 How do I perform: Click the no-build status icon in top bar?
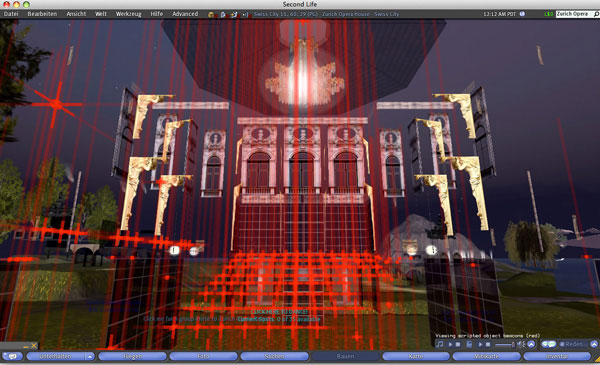pyautogui.click(x=223, y=15)
